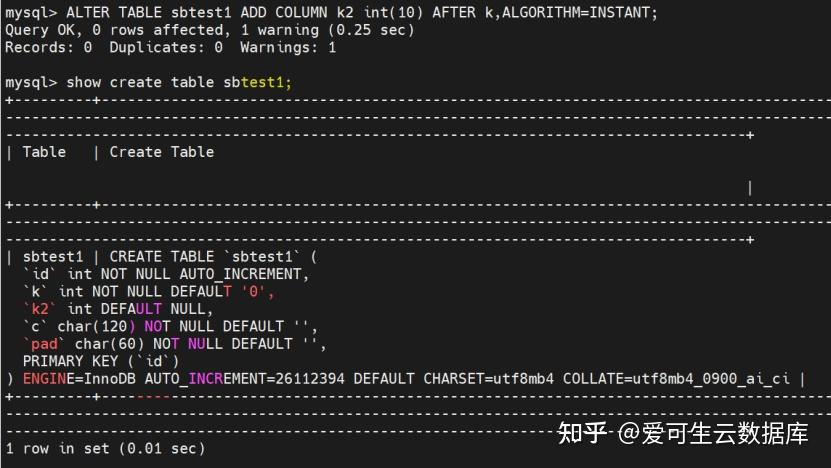Click the CREATE TABLE `sbtest1` line
The width and height of the screenshot is (831, 468).
pyautogui.click(x=213, y=257)
